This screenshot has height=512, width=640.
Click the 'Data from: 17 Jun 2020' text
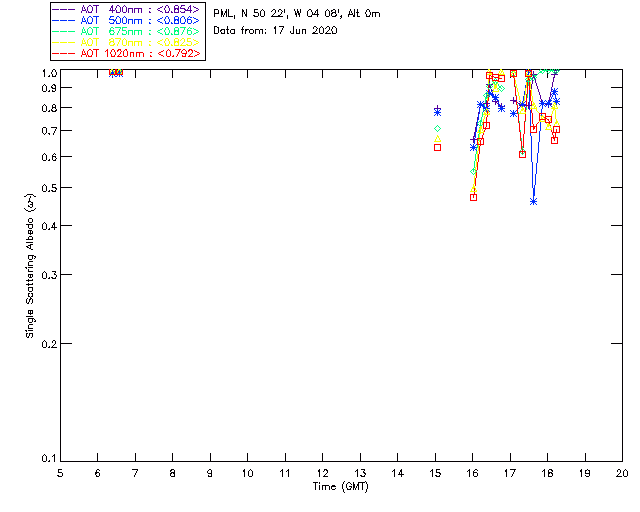click(x=276, y=31)
